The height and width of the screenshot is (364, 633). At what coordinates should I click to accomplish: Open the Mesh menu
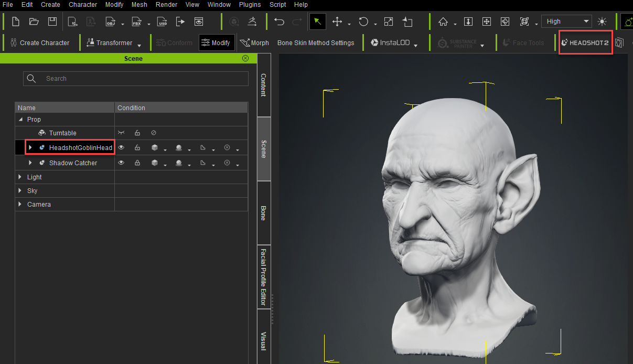coord(140,4)
